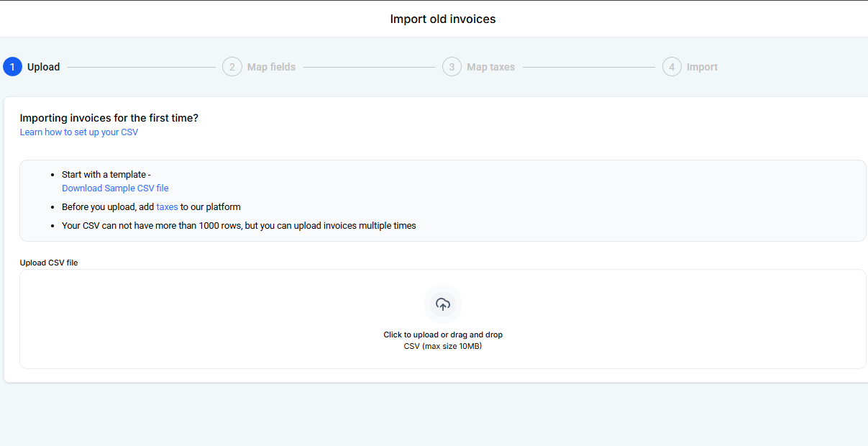Click the step 3 number circle
This screenshot has width=868, height=446.
pos(452,67)
